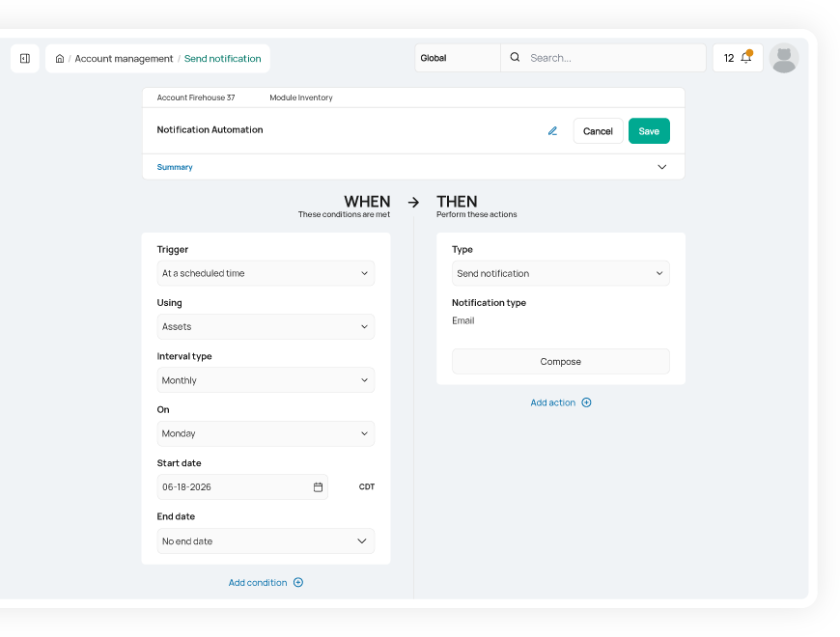
Task: Click plus icon beside Add condition
Action: 298,583
